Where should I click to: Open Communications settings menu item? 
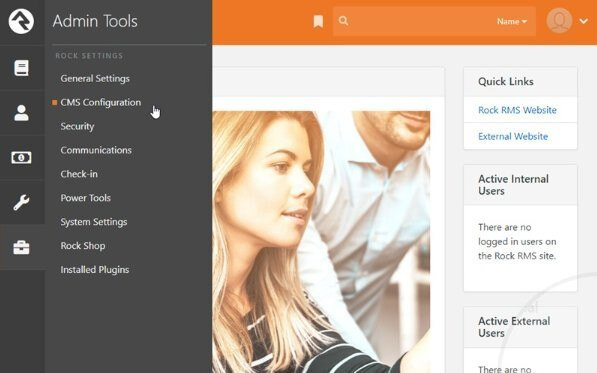(96, 150)
